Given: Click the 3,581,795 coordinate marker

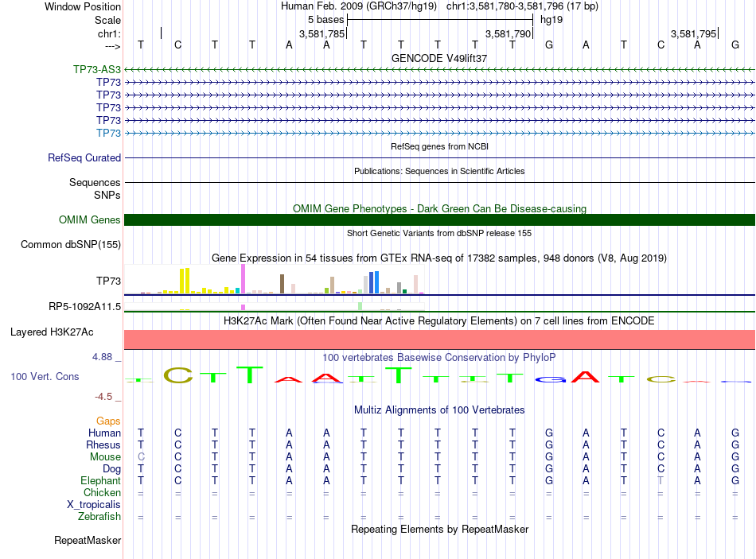Looking at the screenshot, I should tap(693, 33).
